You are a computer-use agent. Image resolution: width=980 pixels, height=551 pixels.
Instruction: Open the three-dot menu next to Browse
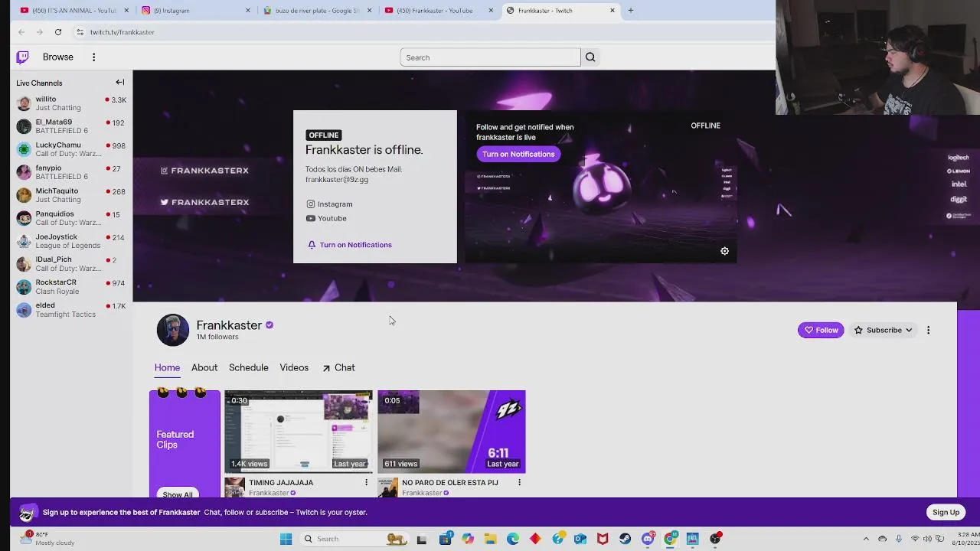click(93, 57)
